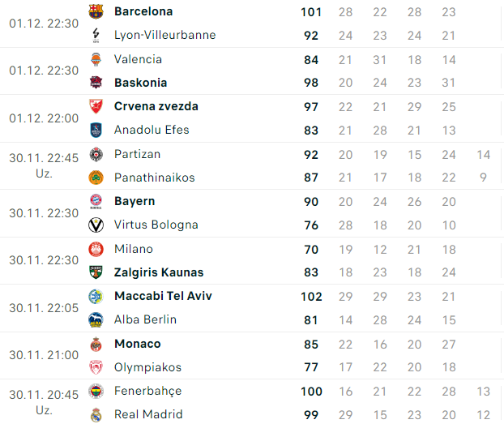Image resolution: width=504 pixels, height=424 pixels.
Task: Open the Monaco team name link
Action: click(137, 344)
